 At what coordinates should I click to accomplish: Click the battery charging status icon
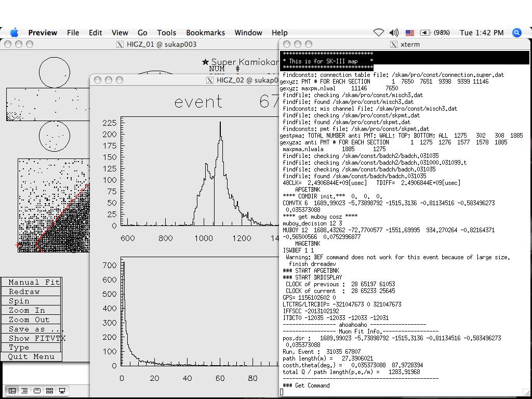click(425, 33)
